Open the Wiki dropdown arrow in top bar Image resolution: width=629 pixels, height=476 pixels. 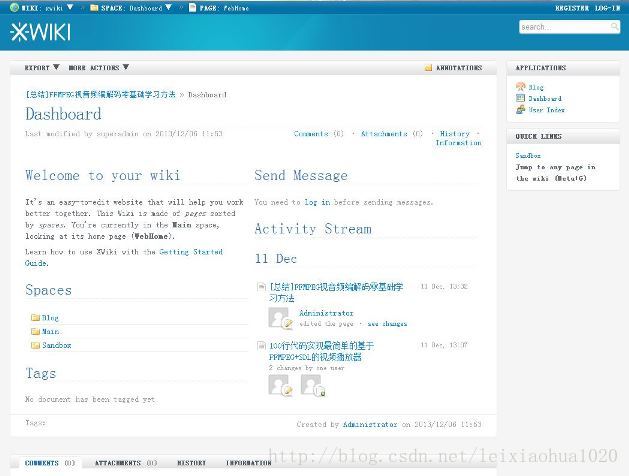[x=70, y=7]
